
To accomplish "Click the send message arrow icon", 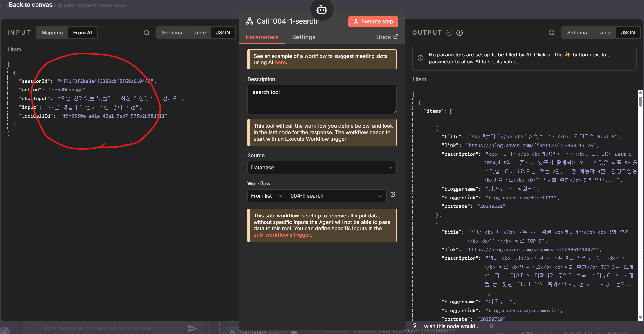I will pyautogui.click(x=192, y=328).
